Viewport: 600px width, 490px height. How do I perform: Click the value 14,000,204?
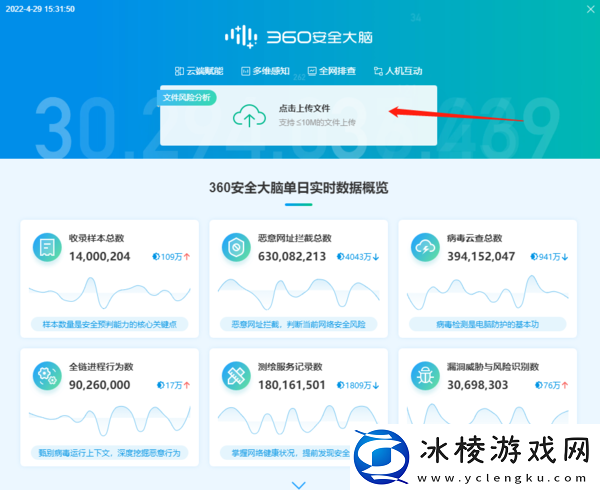point(99,256)
